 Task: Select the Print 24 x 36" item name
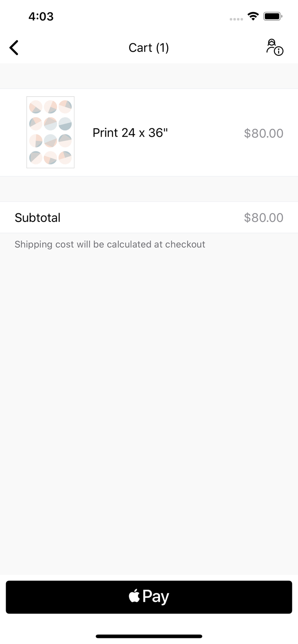(130, 133)
